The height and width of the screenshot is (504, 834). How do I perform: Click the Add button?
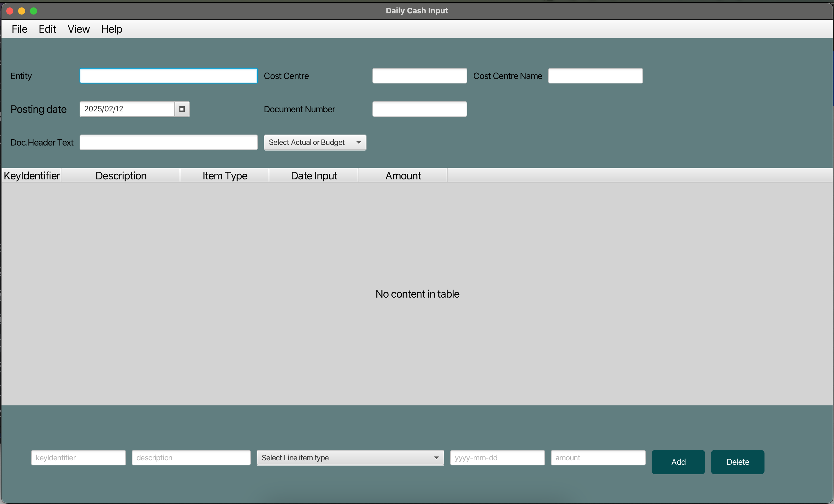678,462
